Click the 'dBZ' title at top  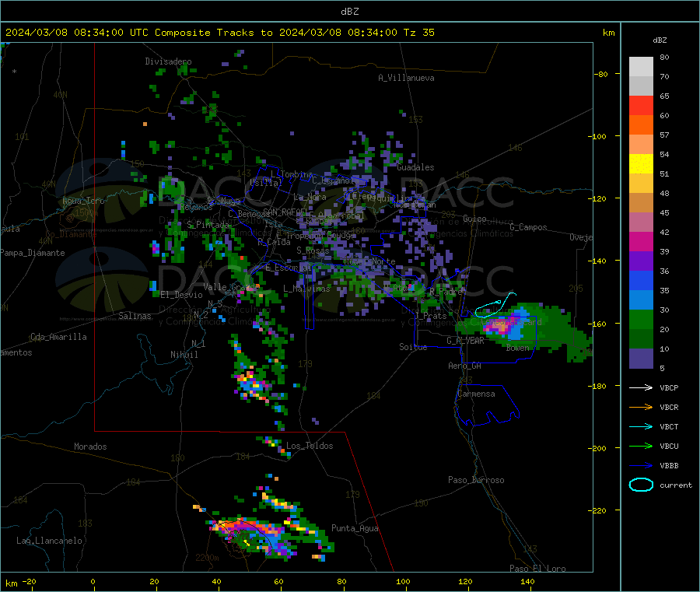click(349, 12)
